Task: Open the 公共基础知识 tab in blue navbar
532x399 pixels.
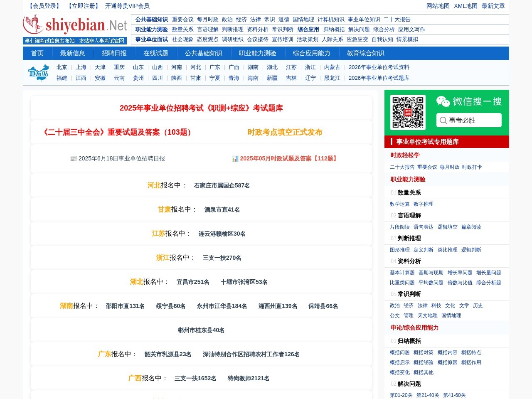Action: pyautogui.click(x=204, y=53)
